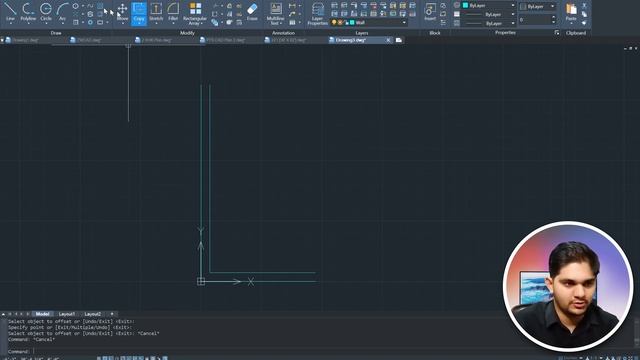Increase the transparency value stepper
Image resolution: width=640 pixels, height=360 pixels.
tap(553, 17)
